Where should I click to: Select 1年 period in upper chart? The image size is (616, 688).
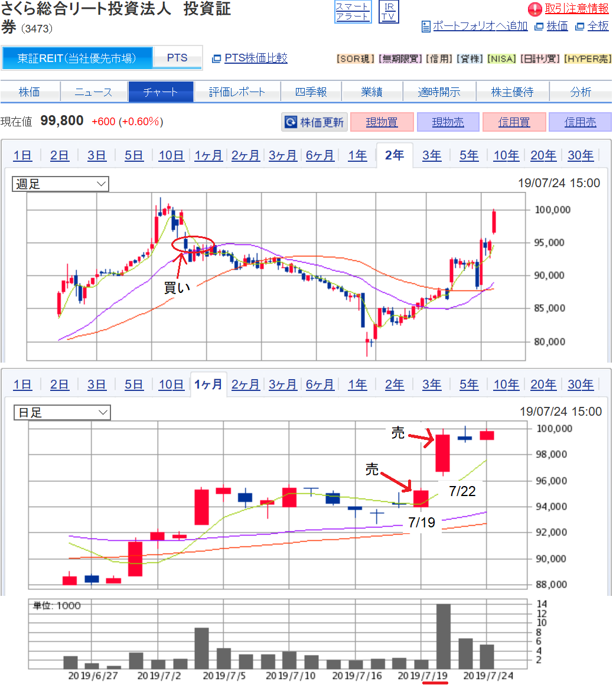(357, 155)
